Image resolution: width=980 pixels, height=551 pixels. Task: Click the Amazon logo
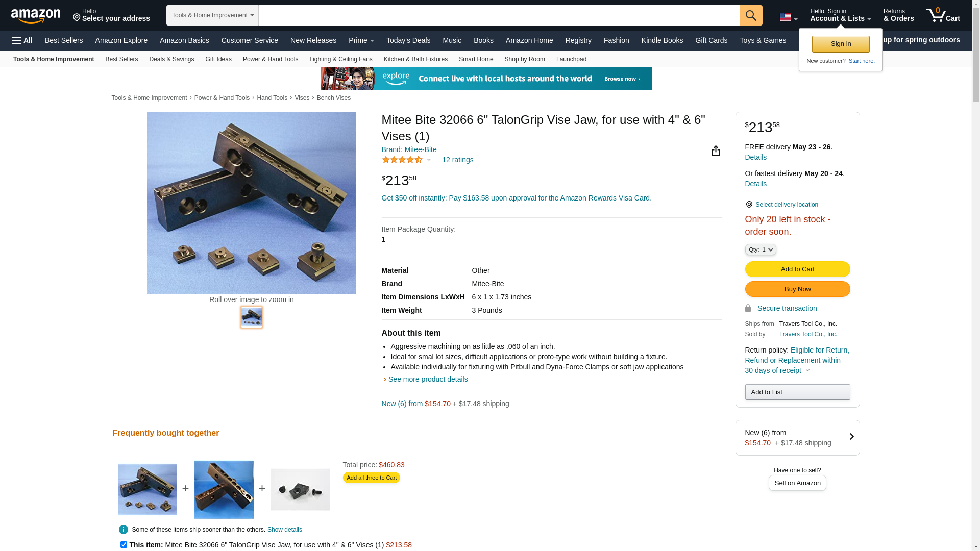coord(36,16)
